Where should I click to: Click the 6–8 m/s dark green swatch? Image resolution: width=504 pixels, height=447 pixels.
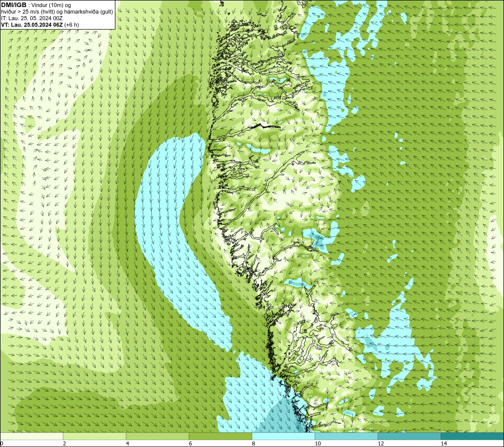[221, 436]
